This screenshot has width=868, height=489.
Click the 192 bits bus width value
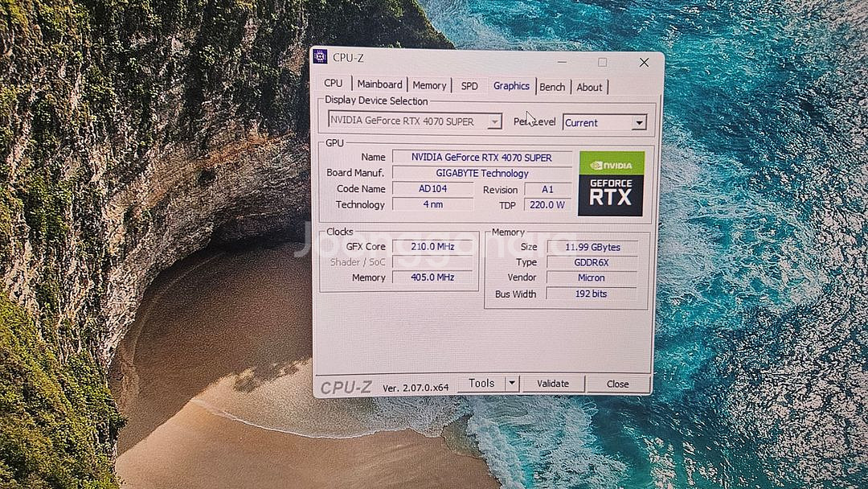pyautogui.click(x=592, y=294)
